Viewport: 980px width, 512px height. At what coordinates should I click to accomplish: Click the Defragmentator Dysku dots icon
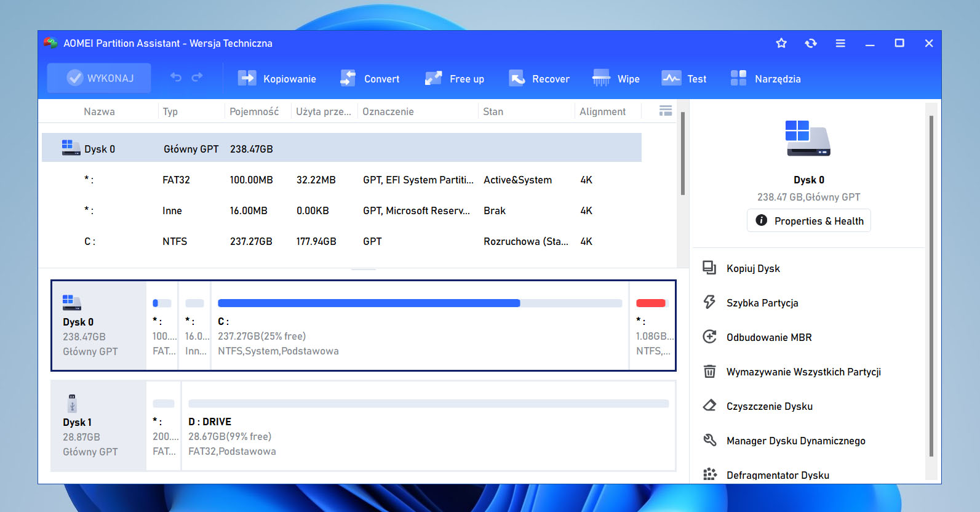(x=709, y=474)
